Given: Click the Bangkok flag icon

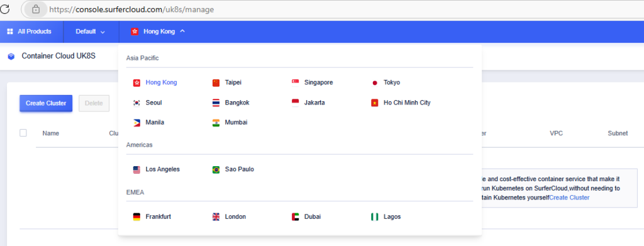Looking at the screenshot, I should pyautogui.click(x=216, y=103).
